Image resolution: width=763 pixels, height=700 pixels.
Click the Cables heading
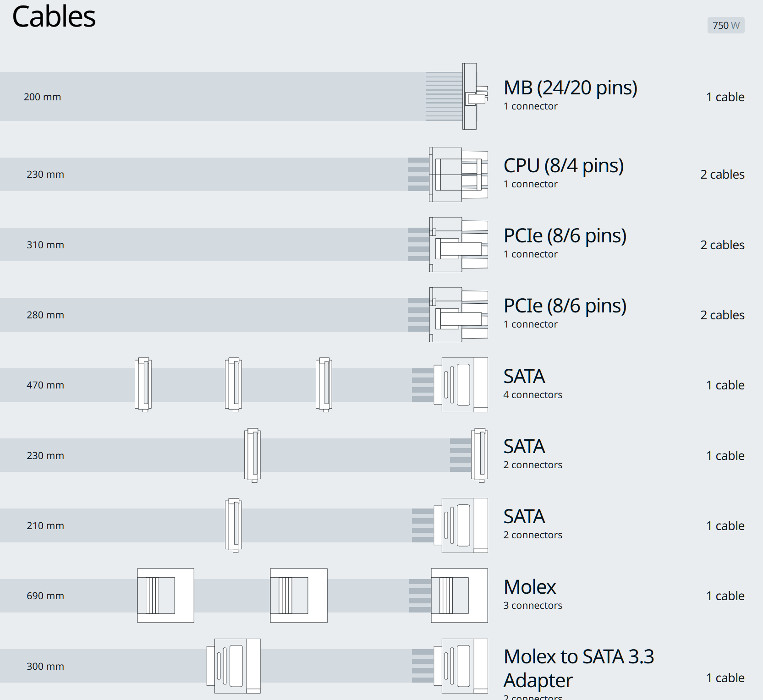(54, 17)
